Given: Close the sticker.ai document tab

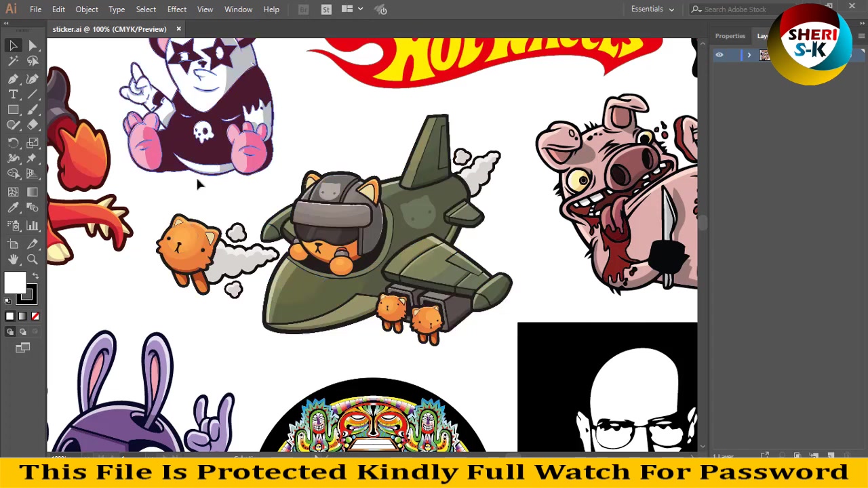Looking at the screenshot, I should click(x=178, y=29).
